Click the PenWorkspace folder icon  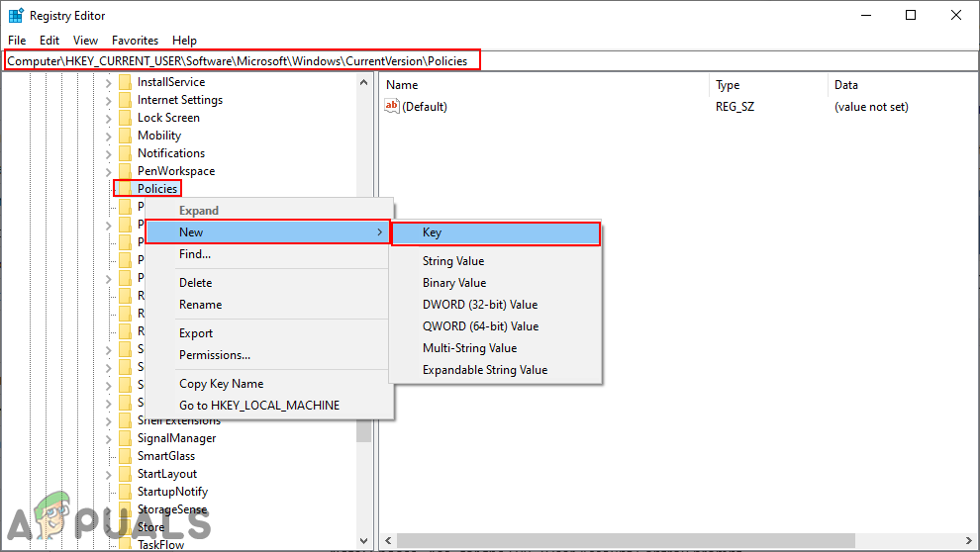click(125, 171)
